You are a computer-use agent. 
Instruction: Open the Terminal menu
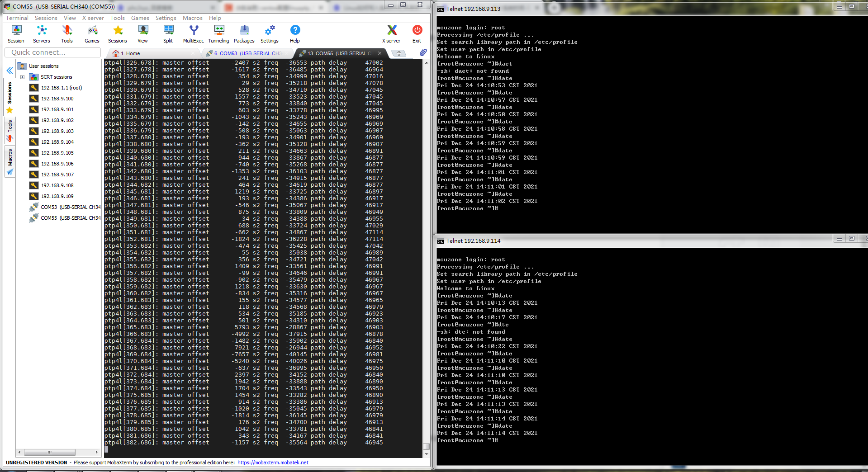[17, 18]
